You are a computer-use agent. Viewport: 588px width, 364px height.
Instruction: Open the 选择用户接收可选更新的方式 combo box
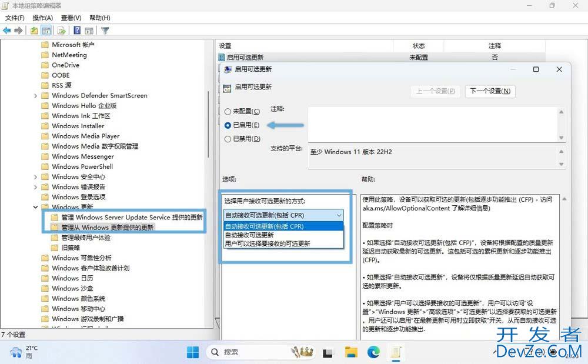point(283,215)
